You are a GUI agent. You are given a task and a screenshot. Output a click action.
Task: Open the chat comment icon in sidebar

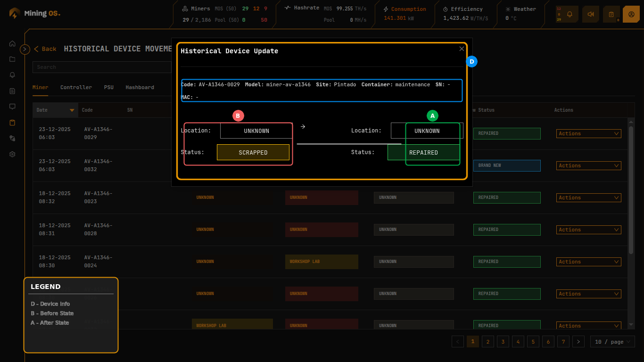pyautogui.click(x=12, y=107)
